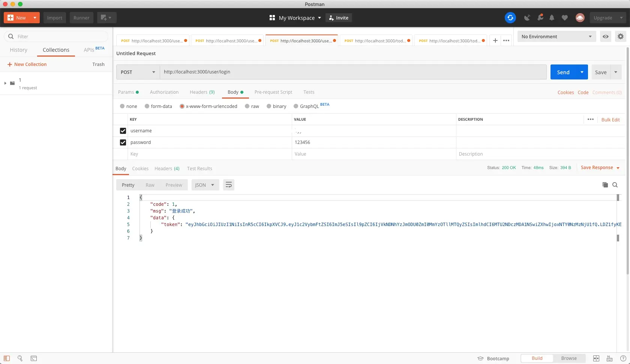This screenshot has height=364, width=630.
Task: Open the POST method dropdown
Action: tap(138, 72)
